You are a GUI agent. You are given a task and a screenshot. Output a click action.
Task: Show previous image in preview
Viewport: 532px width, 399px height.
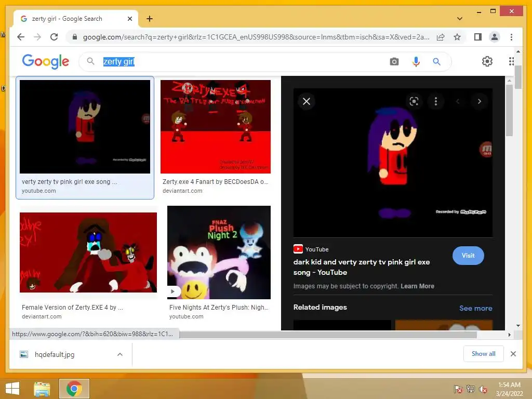tap(458, 101)
